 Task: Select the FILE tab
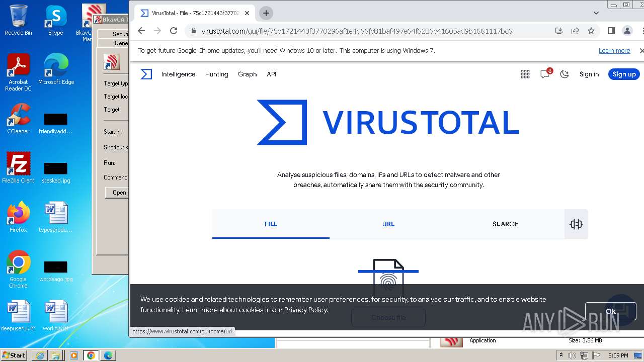271,224
